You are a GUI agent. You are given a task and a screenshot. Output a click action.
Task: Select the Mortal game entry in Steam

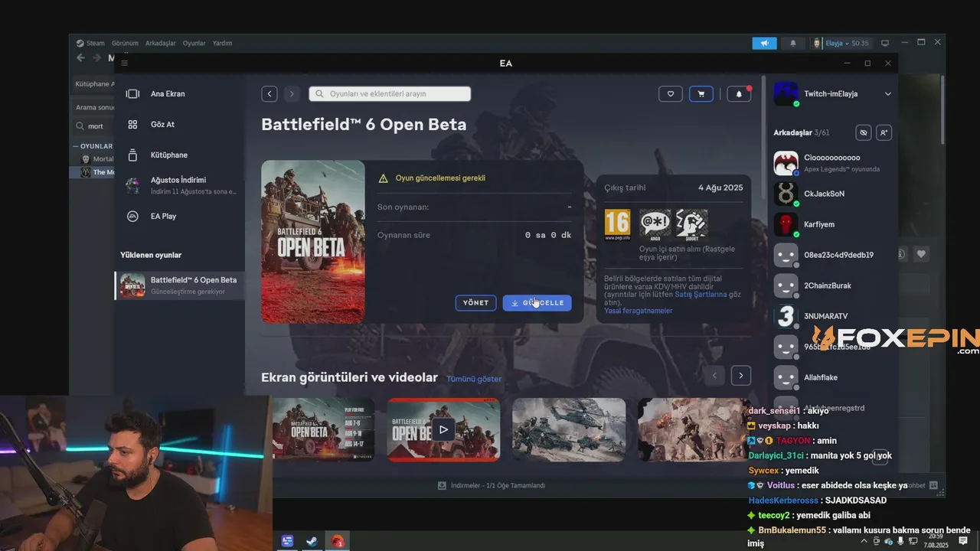click(98, 159)
